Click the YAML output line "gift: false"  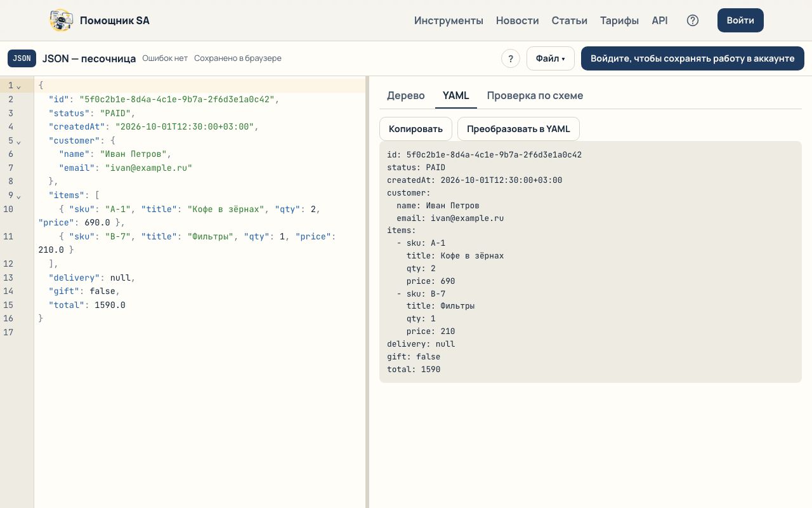pyautogui.click(x=414, y=357)
